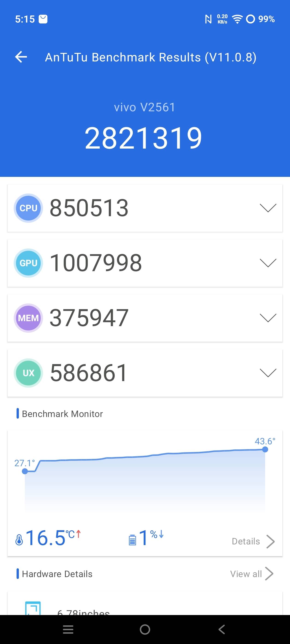Tap the battery ring icon in the status bar
The image size is (290, 644).
[x=250, y=19]
